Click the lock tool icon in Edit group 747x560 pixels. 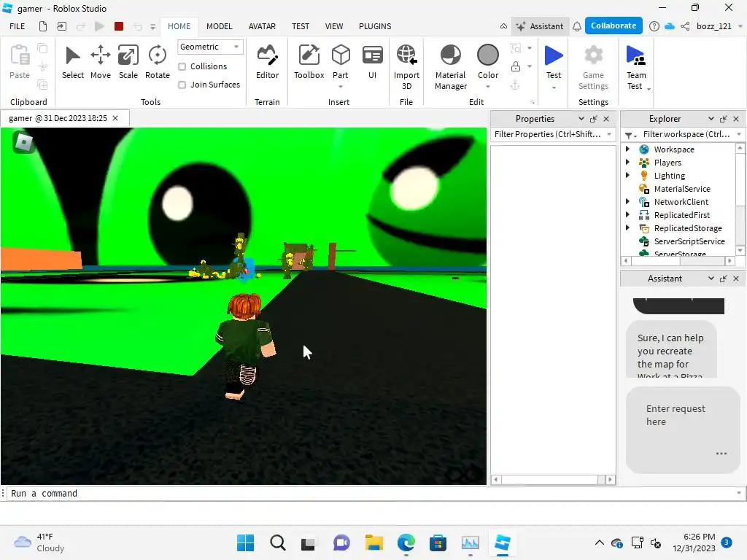[x=516, y=66]
